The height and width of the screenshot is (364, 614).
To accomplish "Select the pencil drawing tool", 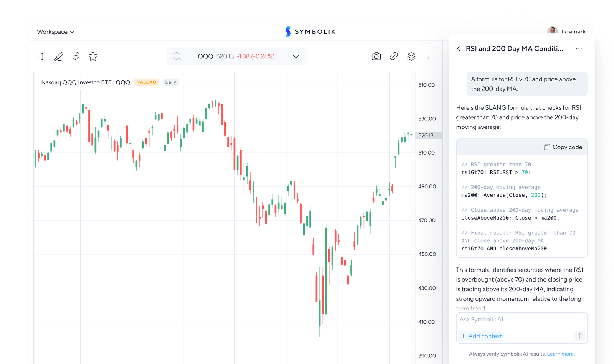I will click(x=59, y=57).
